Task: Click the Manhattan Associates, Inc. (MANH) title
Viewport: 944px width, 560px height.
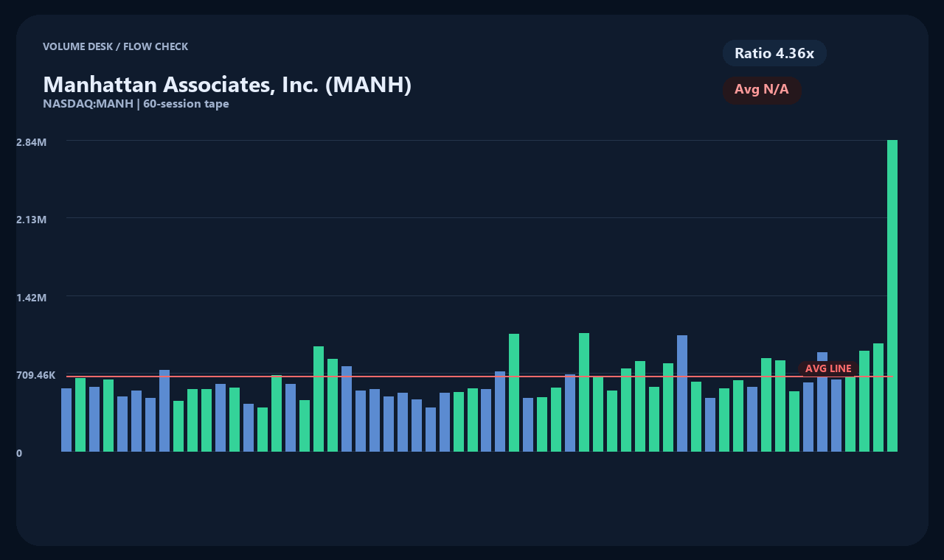Action: (x=227, y=84)
